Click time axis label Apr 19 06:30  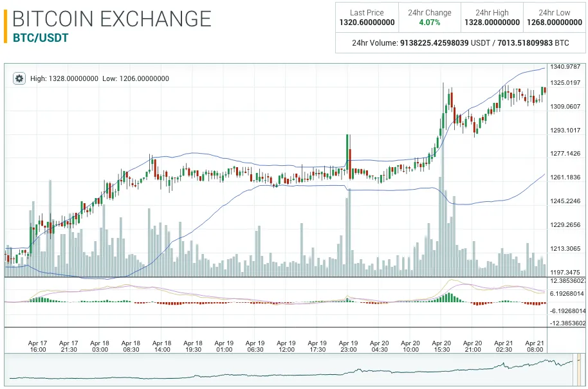coord(255,347)
